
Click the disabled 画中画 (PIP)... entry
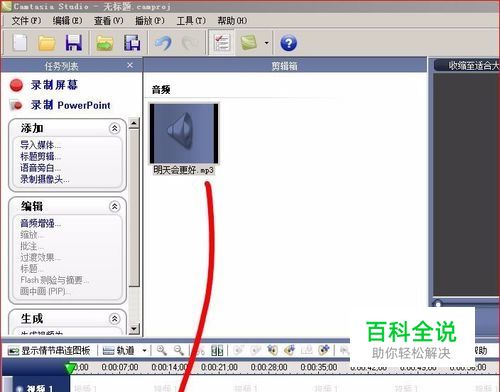coord(45,291)
